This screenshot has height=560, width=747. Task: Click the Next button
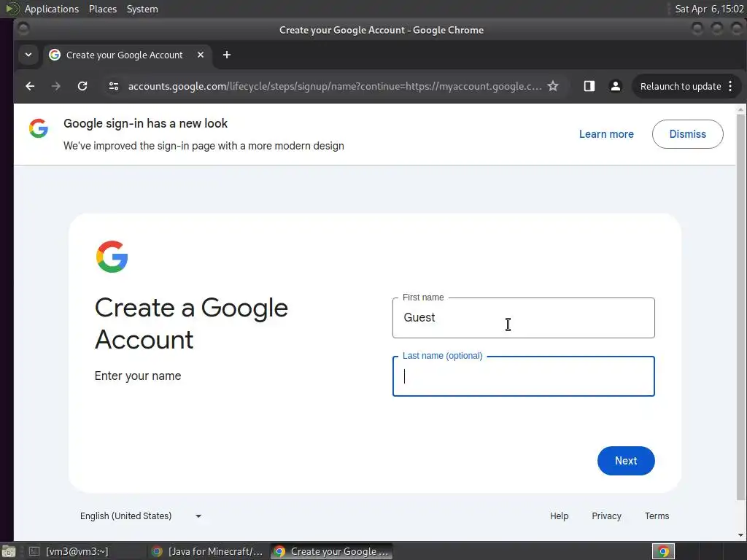626,461
